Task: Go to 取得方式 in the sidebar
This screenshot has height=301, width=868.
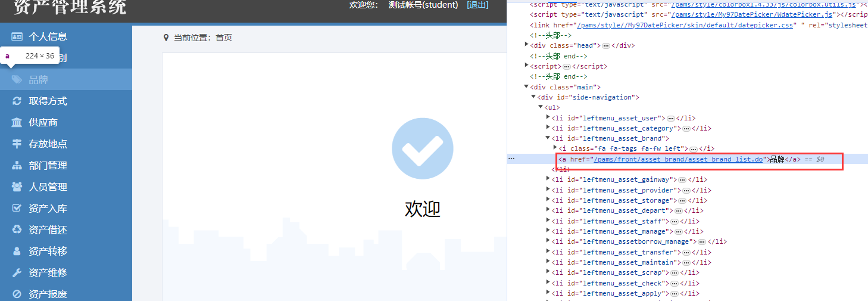Action: (48, 101)
